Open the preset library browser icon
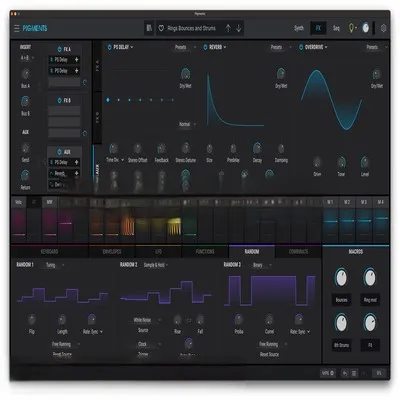This screenshot has width=400, height=400. [x=149, y=28]
